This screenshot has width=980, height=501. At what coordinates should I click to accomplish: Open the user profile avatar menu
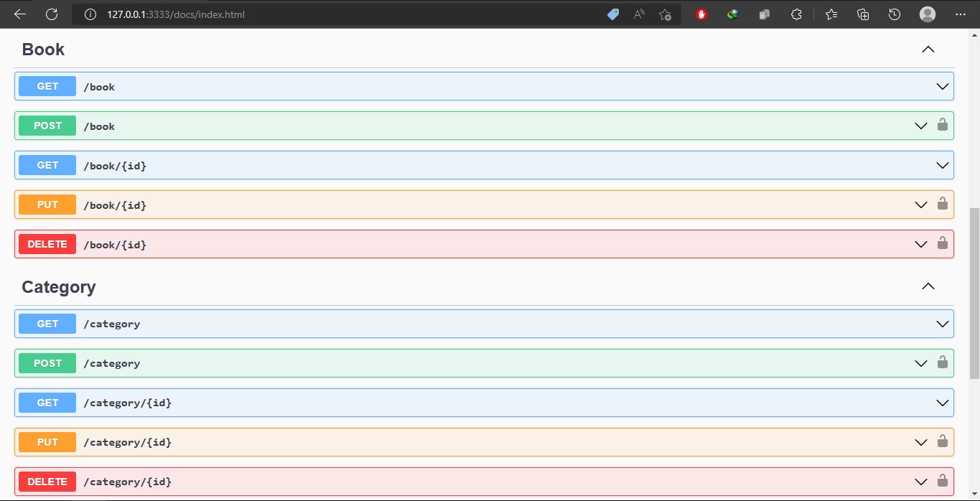(x=928, y=14)
